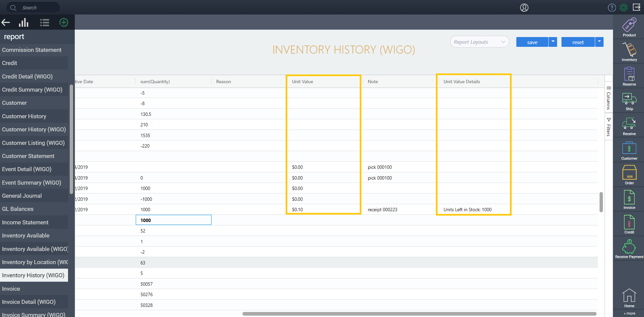Image resolution: width=644 pixels, height=317 pixels.
Task: Open the Receive module
Action: 629,126
